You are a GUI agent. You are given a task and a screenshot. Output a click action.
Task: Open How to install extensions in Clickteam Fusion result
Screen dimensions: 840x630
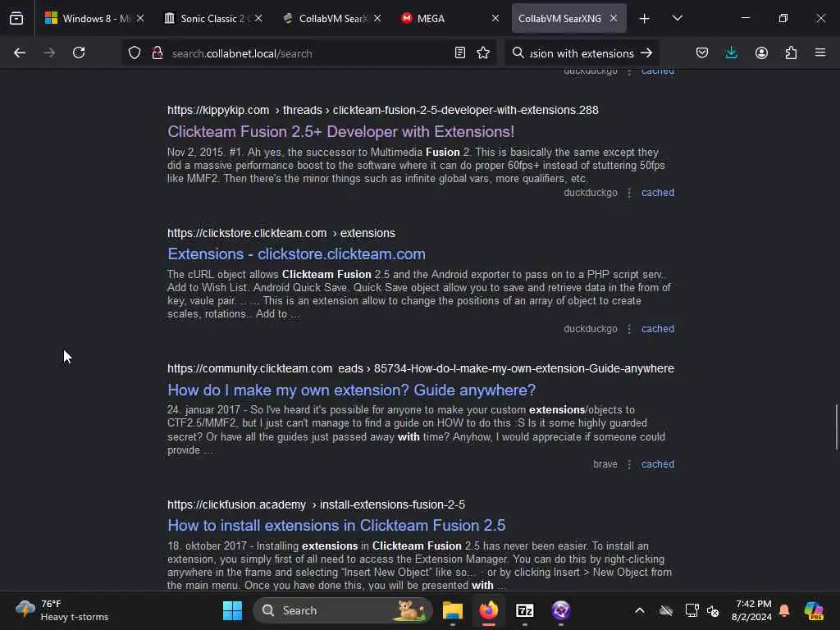336,526
